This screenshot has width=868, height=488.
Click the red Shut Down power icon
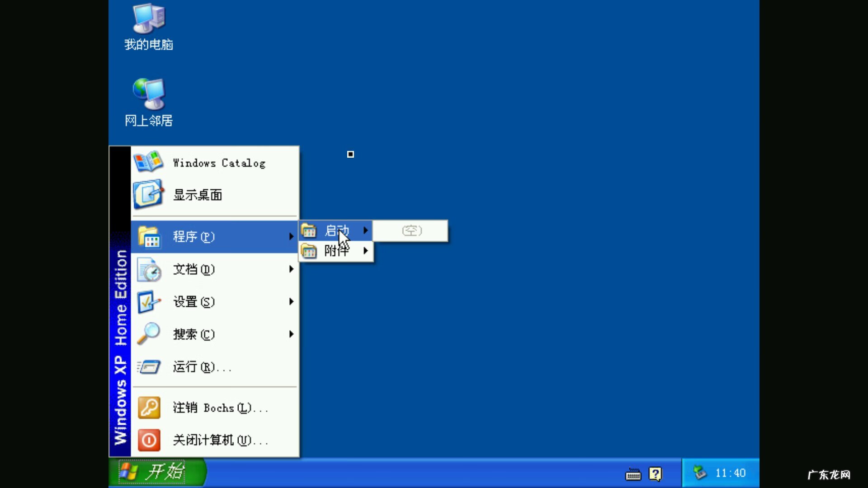(x=149, y=440)
